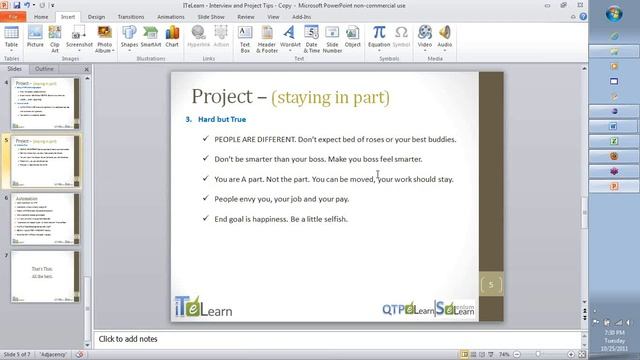Start Slide Show from status bar
640x360 pixels.
[491, 354]
